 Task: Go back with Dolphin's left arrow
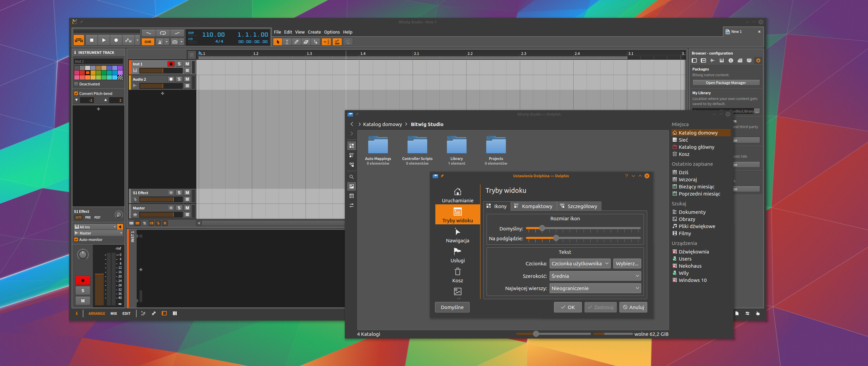[x=352, y=124]
